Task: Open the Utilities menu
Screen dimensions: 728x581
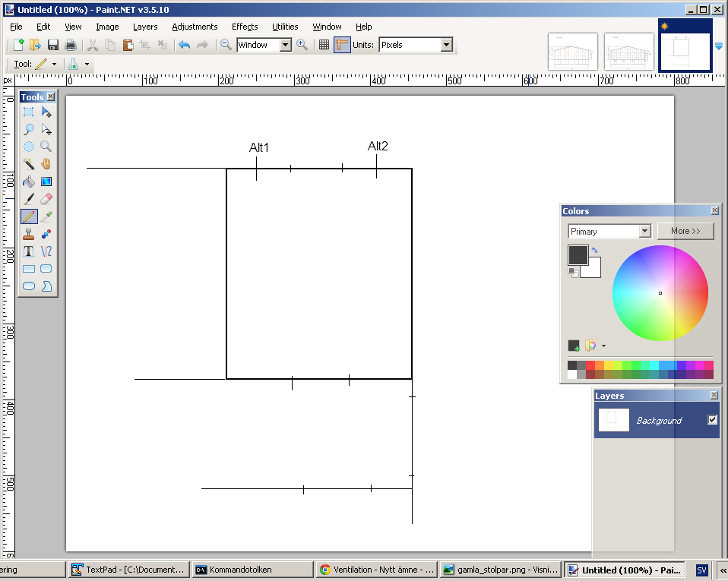Action: tap(285, 27)
